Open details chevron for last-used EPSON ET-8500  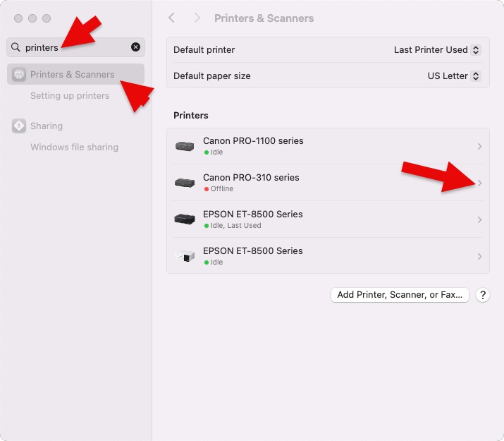pos(479,219)
